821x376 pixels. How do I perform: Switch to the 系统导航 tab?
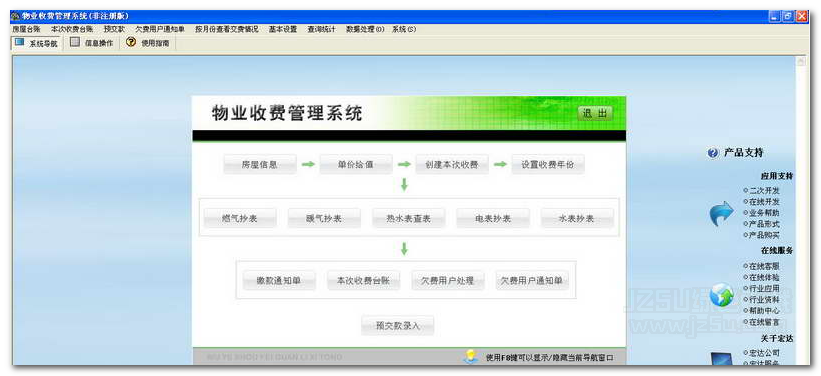(x=37, y=43)
